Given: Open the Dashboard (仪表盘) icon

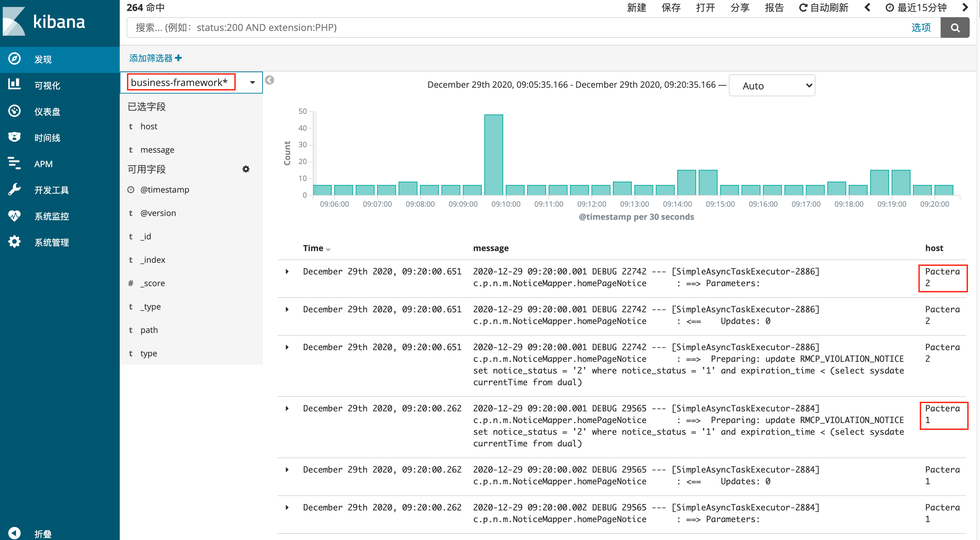Looking at the screenshot, I should point(14,111).
